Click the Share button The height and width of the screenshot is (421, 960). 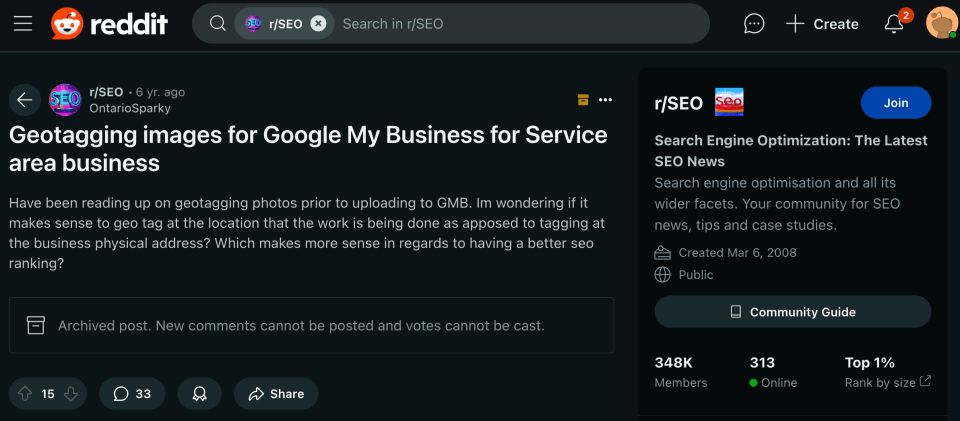276,393
